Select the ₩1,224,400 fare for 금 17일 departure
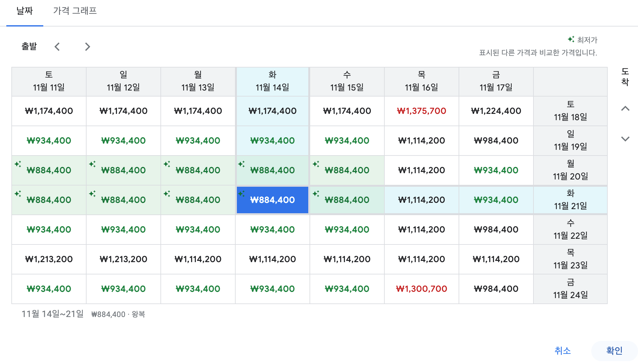 click(x=496, y=111)
